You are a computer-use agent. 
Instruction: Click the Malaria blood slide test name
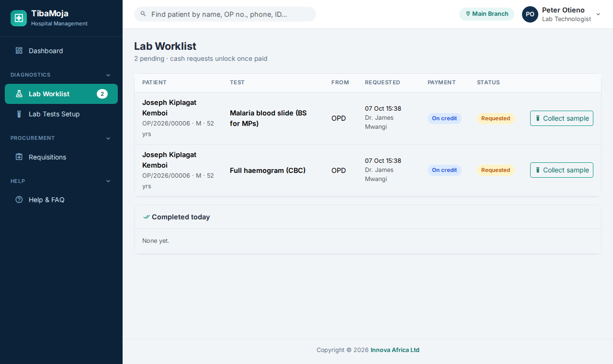(x=268, y=118)
